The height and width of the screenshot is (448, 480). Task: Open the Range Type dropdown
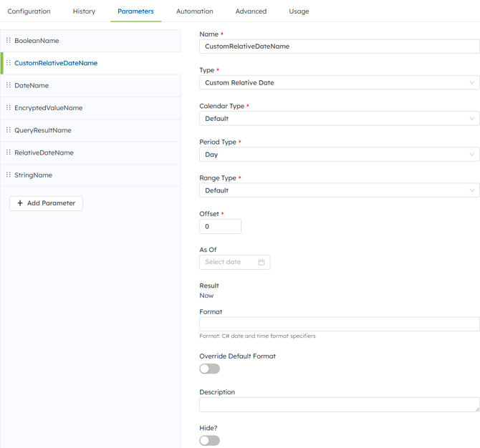click(339, 190)
